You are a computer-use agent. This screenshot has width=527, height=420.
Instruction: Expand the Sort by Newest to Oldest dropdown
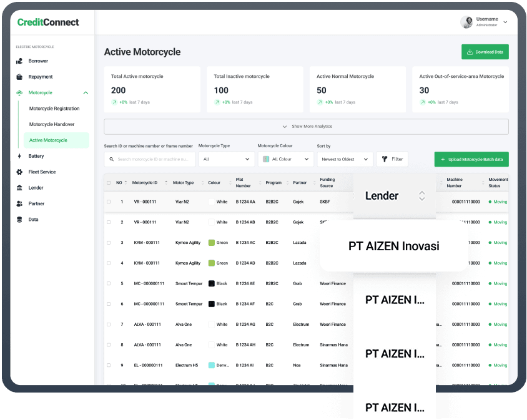345,159
